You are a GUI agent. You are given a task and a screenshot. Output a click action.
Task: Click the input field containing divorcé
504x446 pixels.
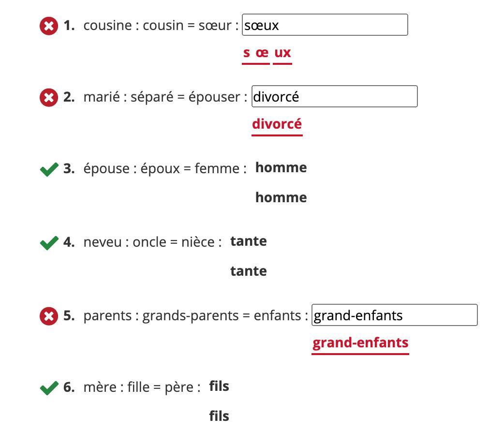click(335, 96)
